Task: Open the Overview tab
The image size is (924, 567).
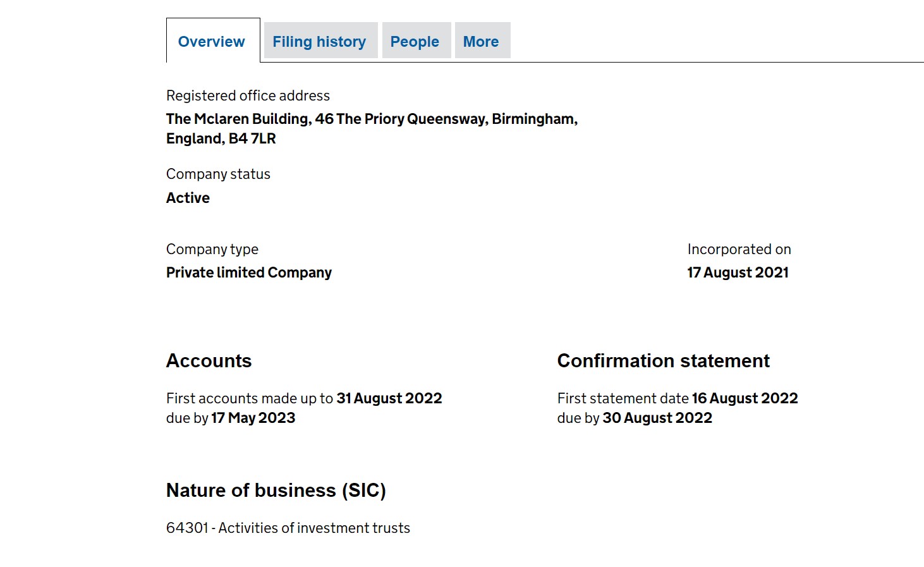Action: pyautogui.click(x=211, y=42)
